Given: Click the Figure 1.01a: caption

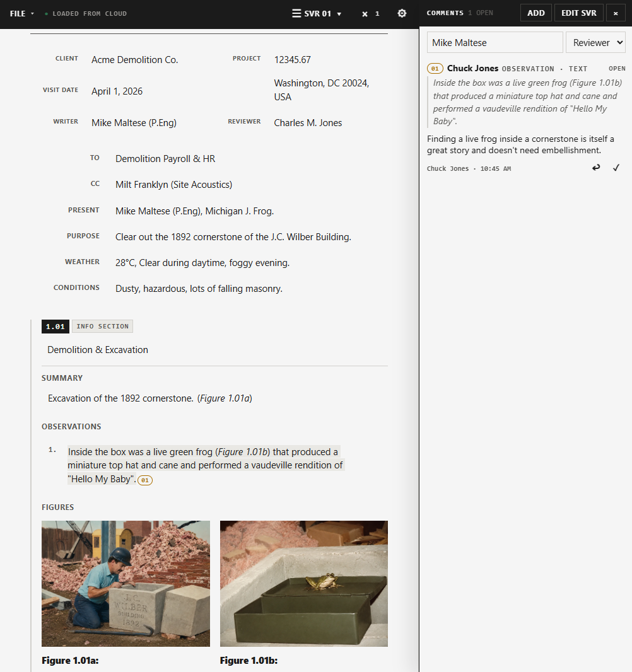Looking at the screenshot, I should point(70,661).
